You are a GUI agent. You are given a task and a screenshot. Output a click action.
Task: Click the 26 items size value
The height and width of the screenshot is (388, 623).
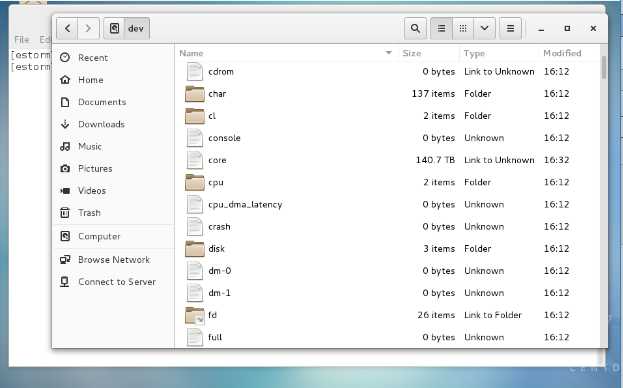(x=436, y=315)
